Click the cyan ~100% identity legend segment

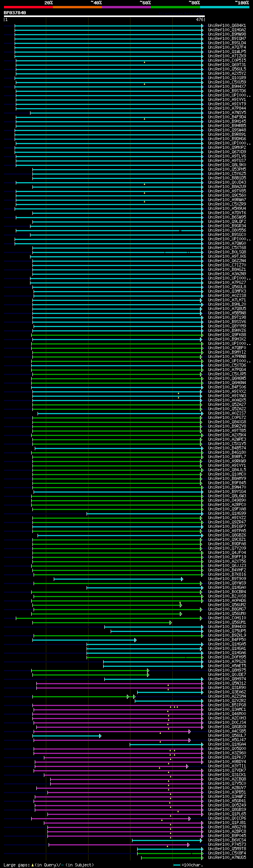click(225, 7)
